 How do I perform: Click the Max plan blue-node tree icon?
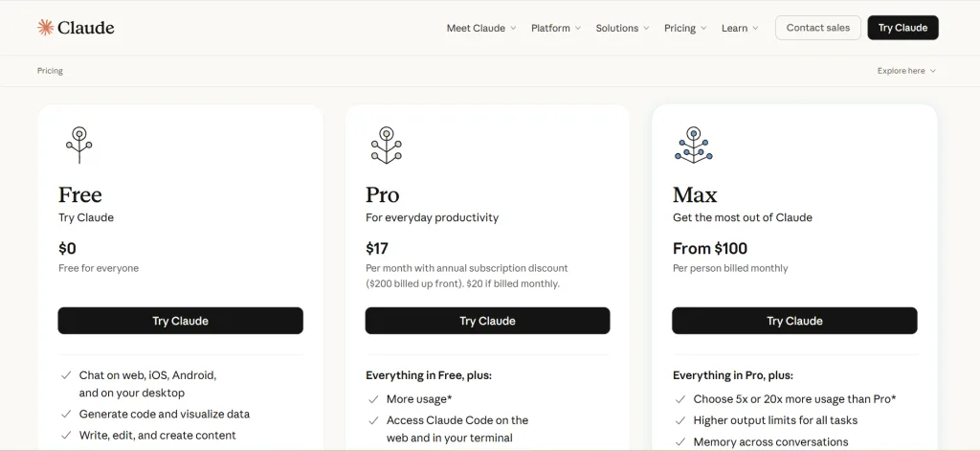[x=693, y=146]
